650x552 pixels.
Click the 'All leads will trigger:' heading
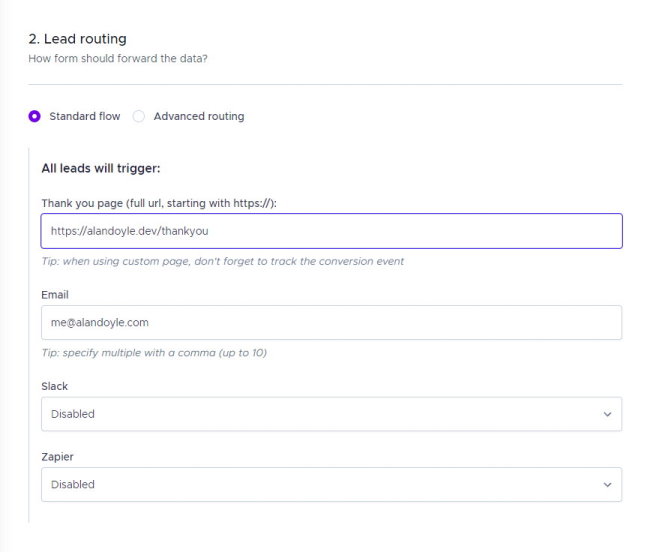coord(101,168)
